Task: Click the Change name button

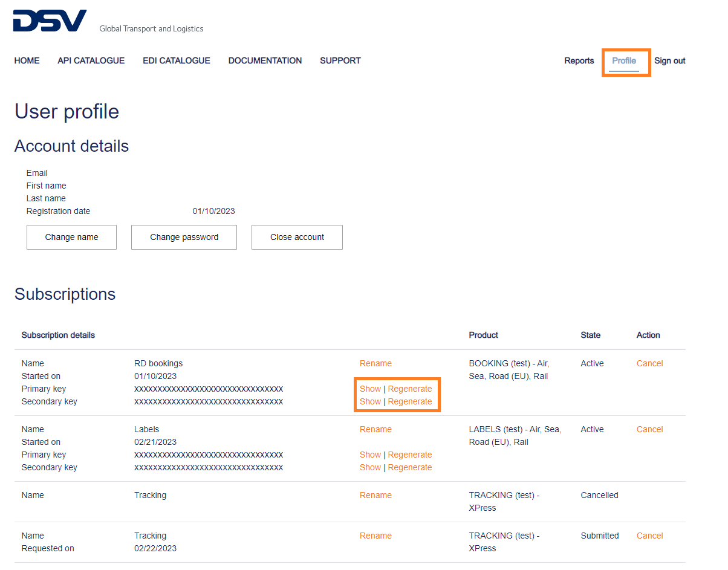Action: pyautogui.click(x=71, y=237)
